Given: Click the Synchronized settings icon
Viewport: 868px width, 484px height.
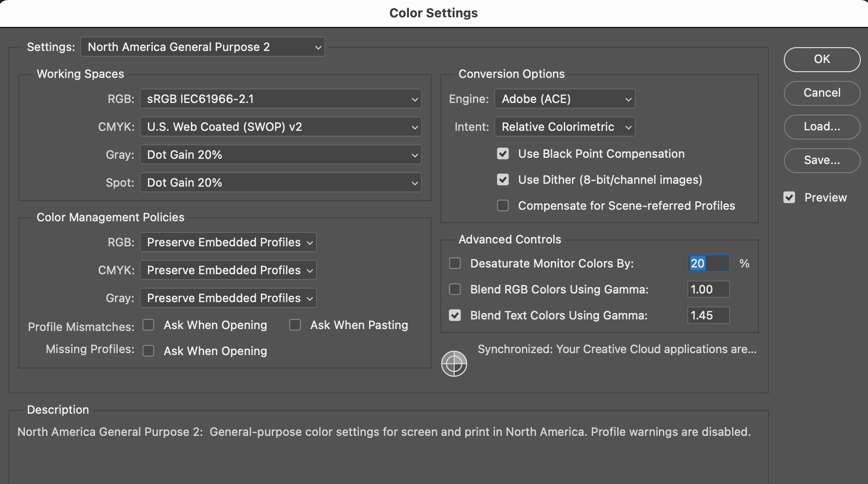Looking at the screenshot, I should [453, 364].
